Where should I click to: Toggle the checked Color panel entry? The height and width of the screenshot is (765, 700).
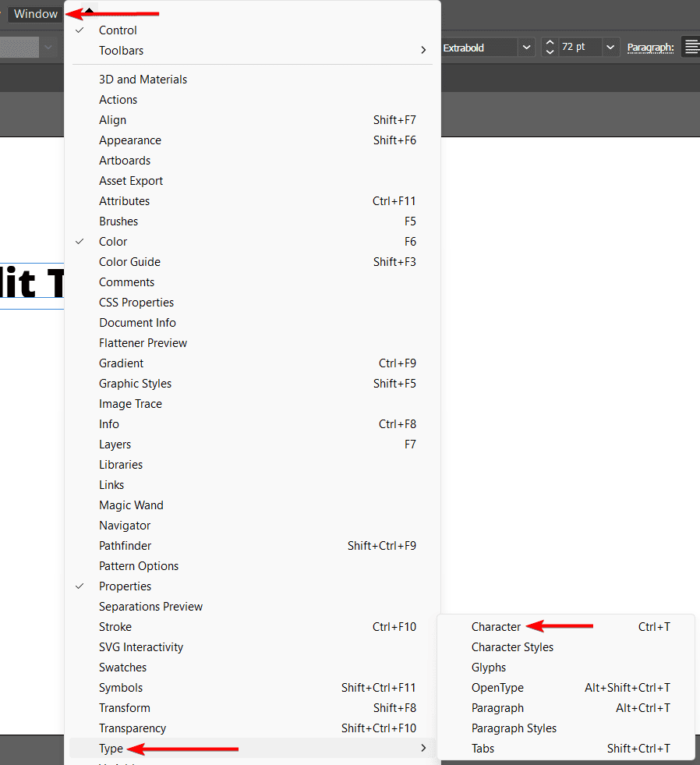pyautogui.click(x=113, y=242)
